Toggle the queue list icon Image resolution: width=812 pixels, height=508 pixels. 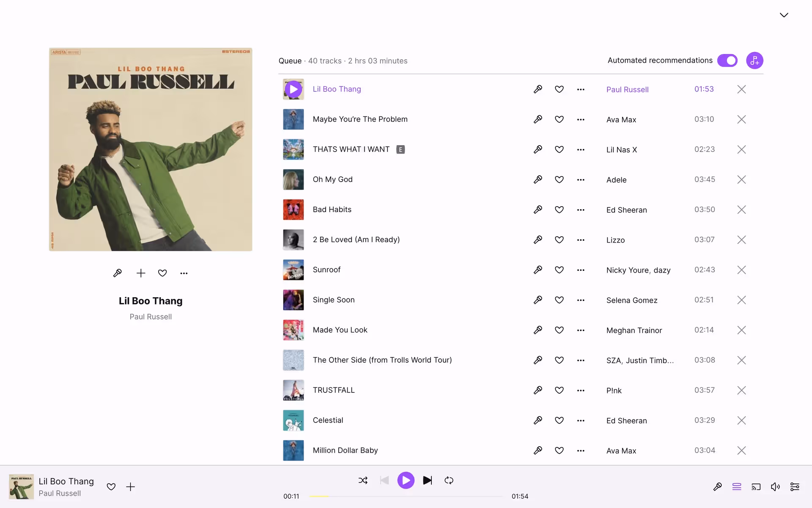tap(737, 487)
